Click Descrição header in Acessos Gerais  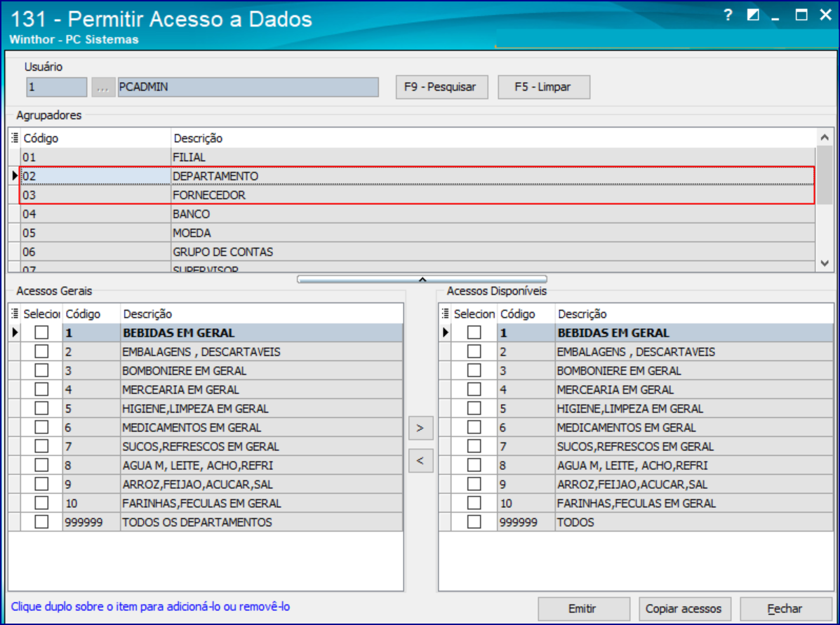point(262,314)
